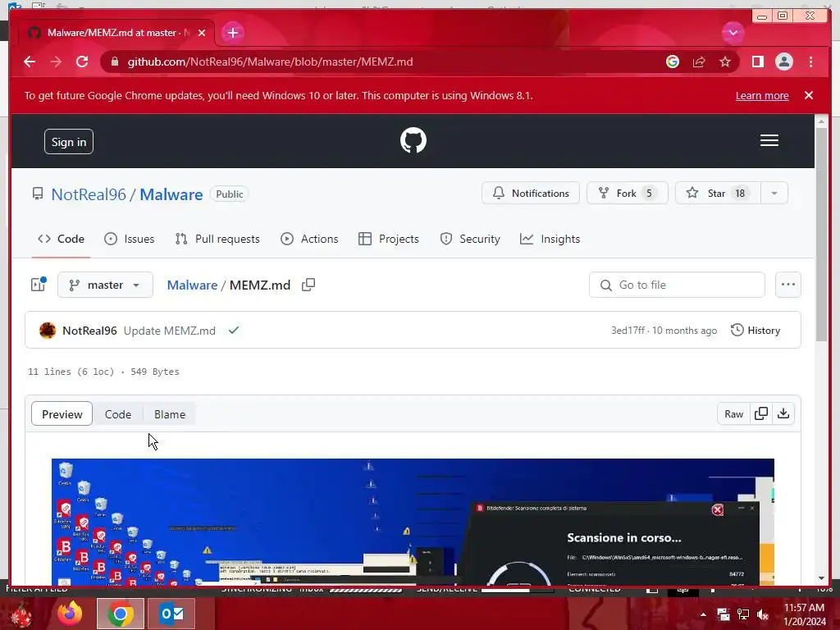Click the Chrome tab search dropdown
The width and height of the screenshot is (840, 630).
pyautogui.click(x=733, y=33)
